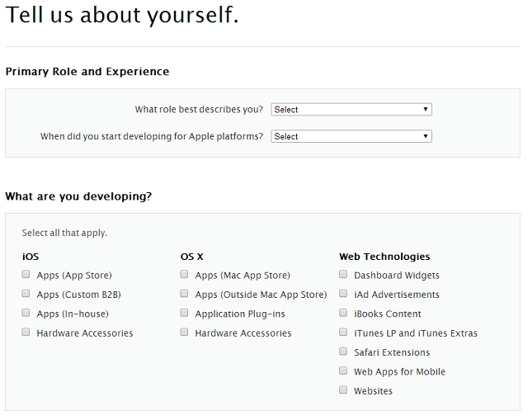Check the Safari Extensions checkbox

[x=343, y=352]
